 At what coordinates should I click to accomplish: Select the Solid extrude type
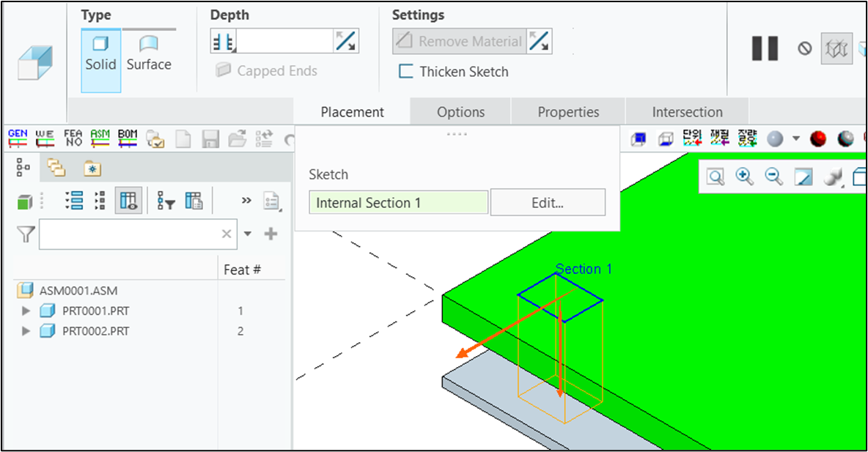pos(100,60)
